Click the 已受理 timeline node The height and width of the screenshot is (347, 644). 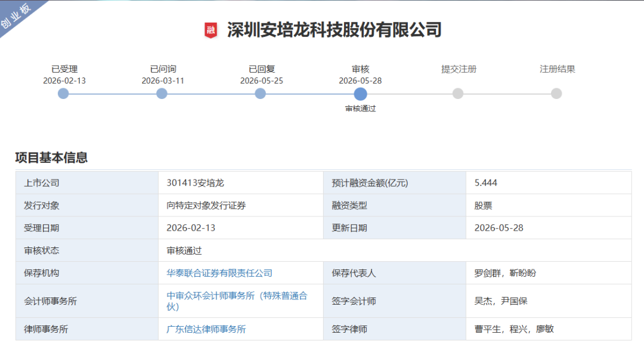pyautogui.click(x=63, y=94)
